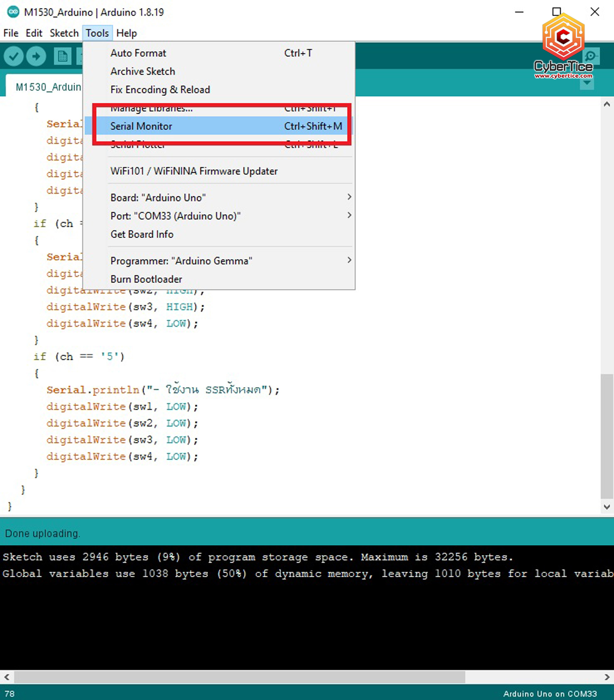Click the code line "if (ch == '5')"
The image size is (614, 700).
79,356
